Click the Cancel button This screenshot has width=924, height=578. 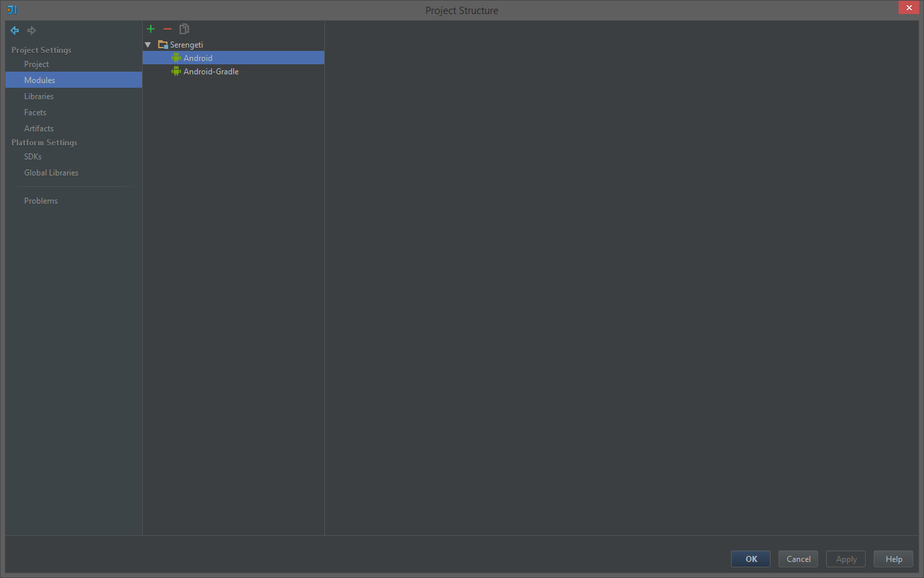pos(798,559)
